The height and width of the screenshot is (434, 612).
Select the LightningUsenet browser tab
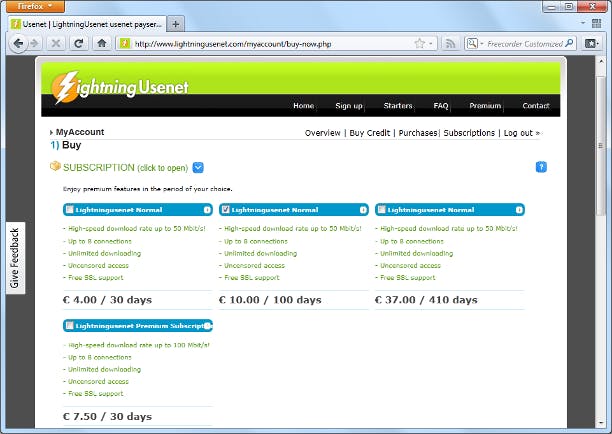point(87,24)
